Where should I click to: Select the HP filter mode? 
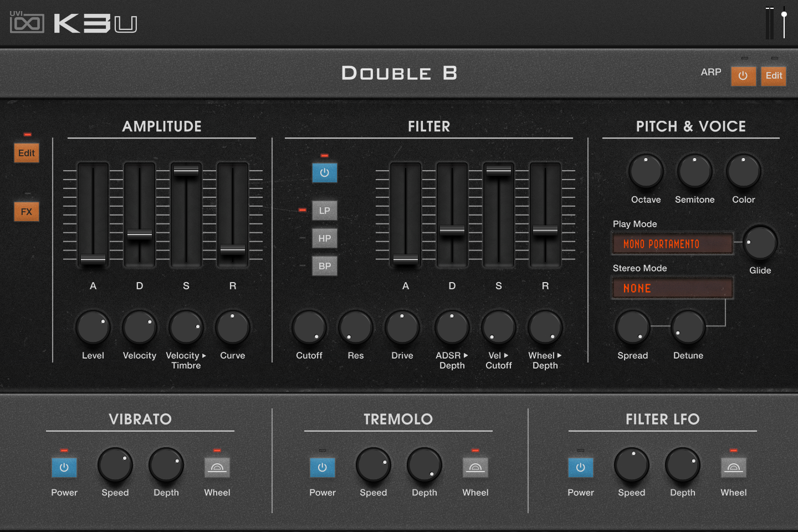pos(325,238)
